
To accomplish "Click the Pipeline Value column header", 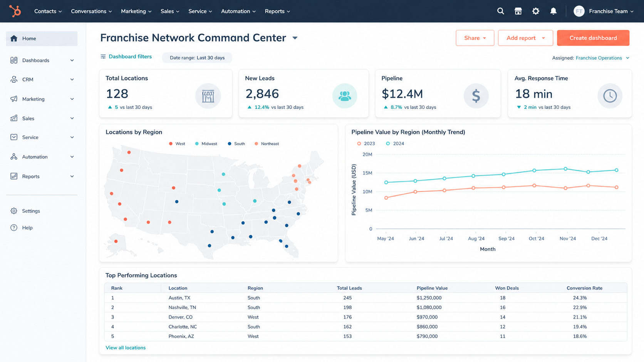I will [432, 288].
